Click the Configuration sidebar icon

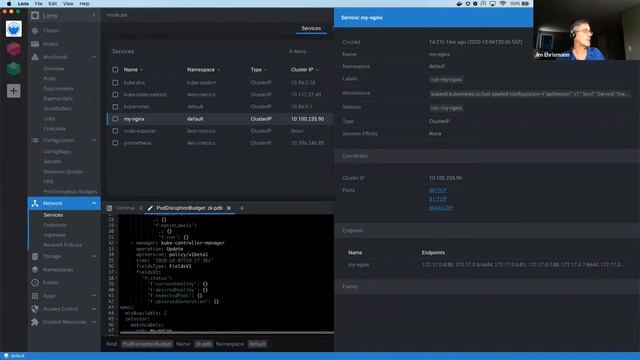pos(35,140)
